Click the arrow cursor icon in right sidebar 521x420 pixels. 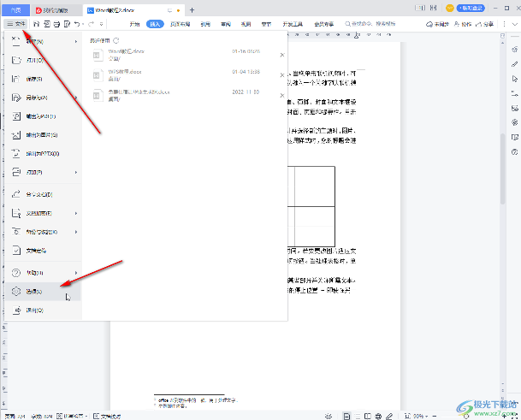pos(515,79)
